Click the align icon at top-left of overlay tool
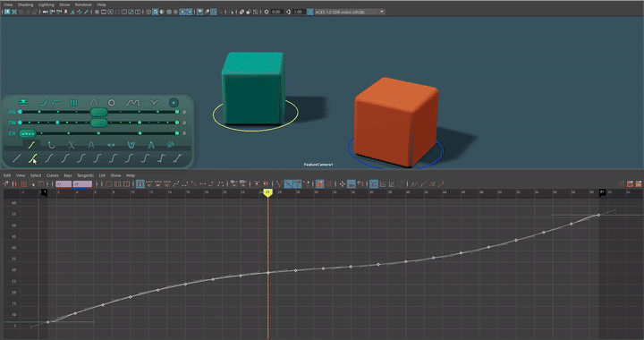The image size is (644, 340). point(23,103)
